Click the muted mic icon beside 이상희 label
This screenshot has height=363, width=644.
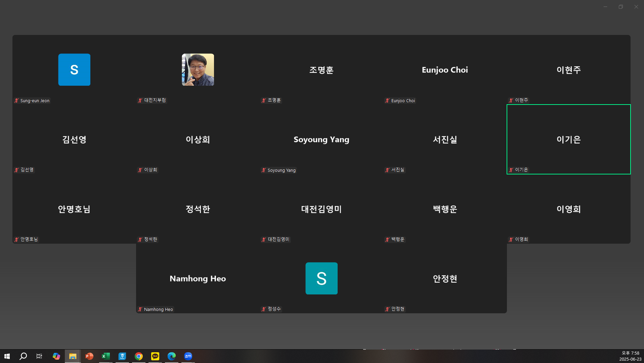pyautogui.click(x=140, y=170)
